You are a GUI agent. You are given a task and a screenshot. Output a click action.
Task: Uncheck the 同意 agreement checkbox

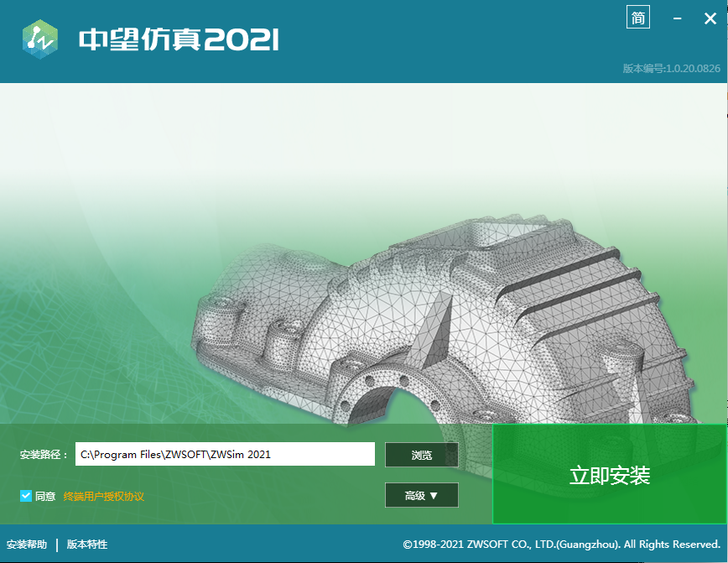coord(26,496)
